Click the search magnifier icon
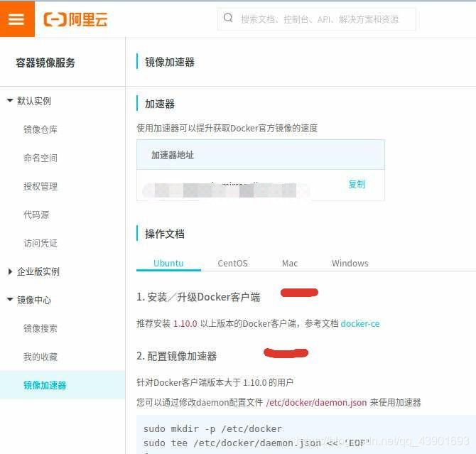The image size is (476, 454). (x=228, y=18)
